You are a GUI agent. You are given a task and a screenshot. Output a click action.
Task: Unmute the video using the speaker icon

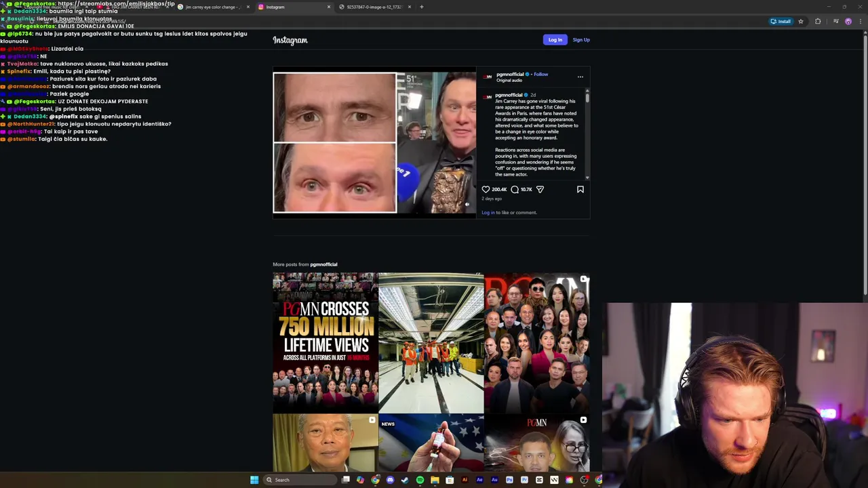click(x=467, y=204)
